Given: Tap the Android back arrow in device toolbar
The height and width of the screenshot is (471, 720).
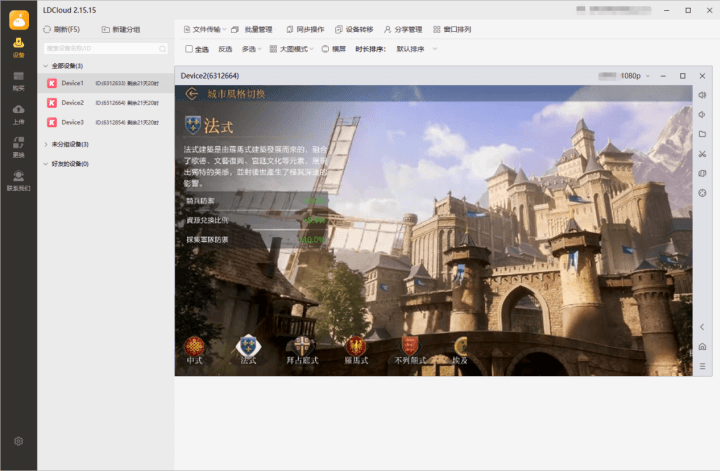Looking at the screenshot, I should click(x=702, y=327).
